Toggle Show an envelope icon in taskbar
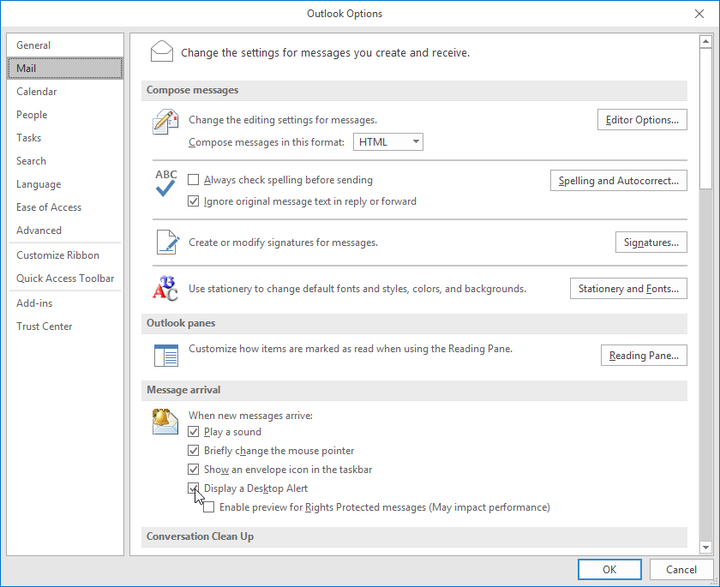 [193, 469]
